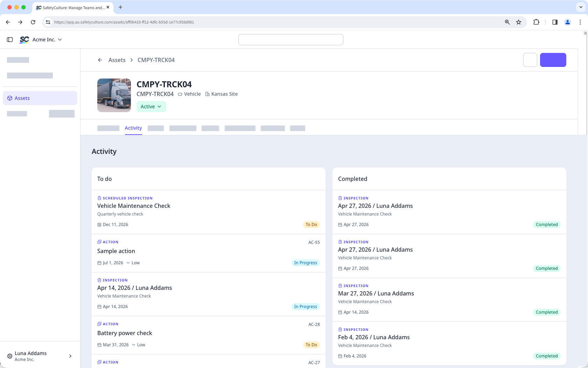Click the top search field
Screen dimensions: 588x368
(x=290, y=40)
